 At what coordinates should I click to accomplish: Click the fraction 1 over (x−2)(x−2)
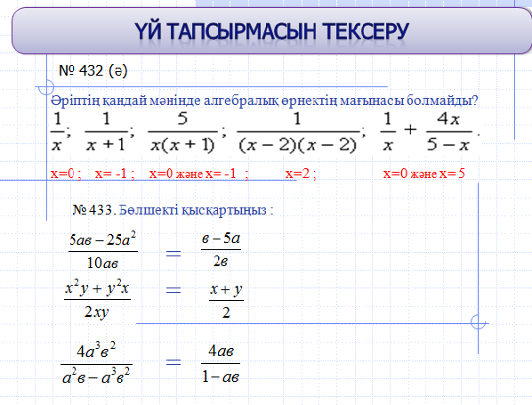(298, 132)
